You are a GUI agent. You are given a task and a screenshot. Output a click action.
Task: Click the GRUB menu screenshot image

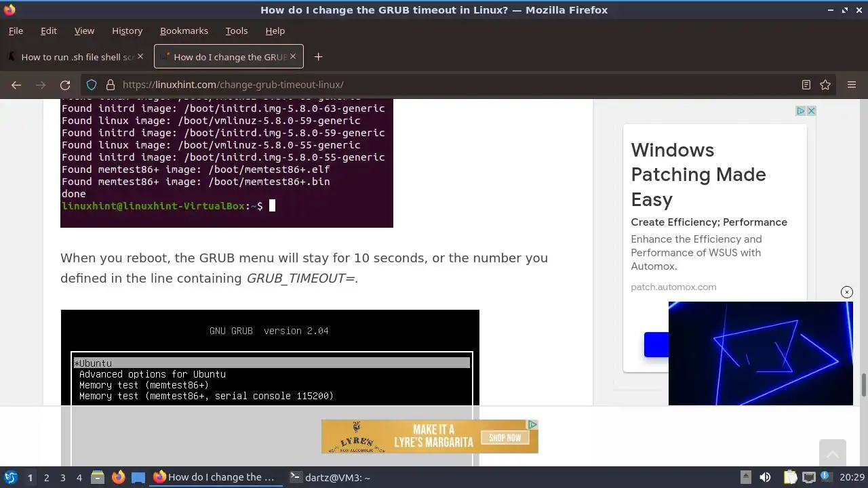pos(270,388)
